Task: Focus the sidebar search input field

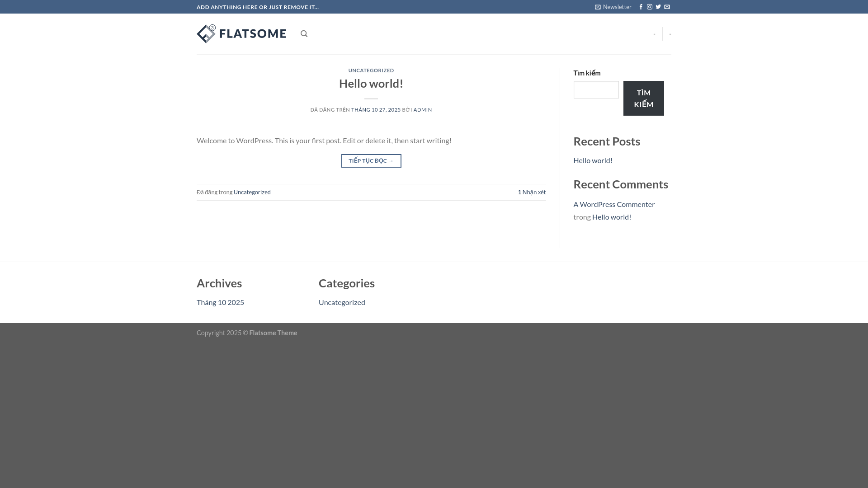Action: point(596,89)
